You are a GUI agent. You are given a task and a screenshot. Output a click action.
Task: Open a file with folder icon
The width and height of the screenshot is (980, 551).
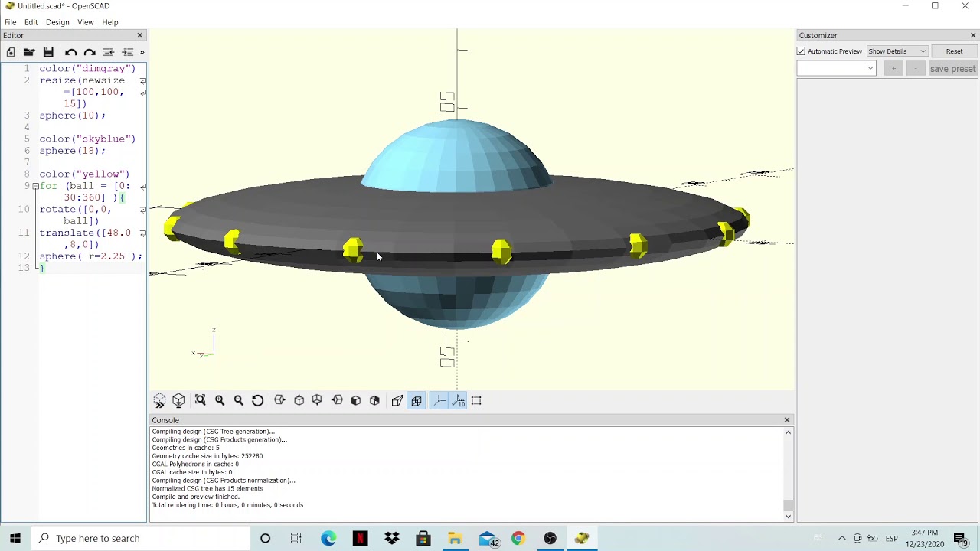click(29, 52)
